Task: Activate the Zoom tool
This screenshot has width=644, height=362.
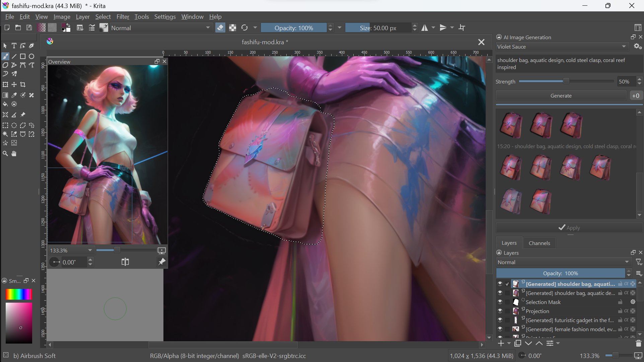Action: pyautogui.click(x=5, y=154)
